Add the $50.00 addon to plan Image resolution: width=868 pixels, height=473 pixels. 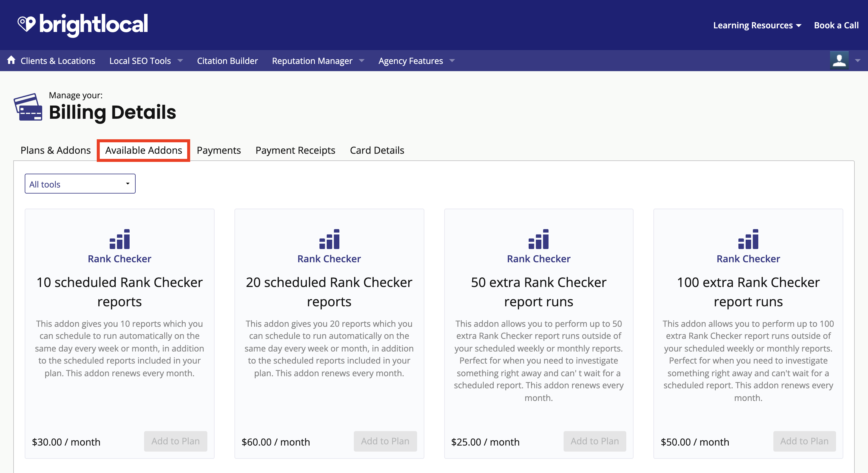[804, 441]
